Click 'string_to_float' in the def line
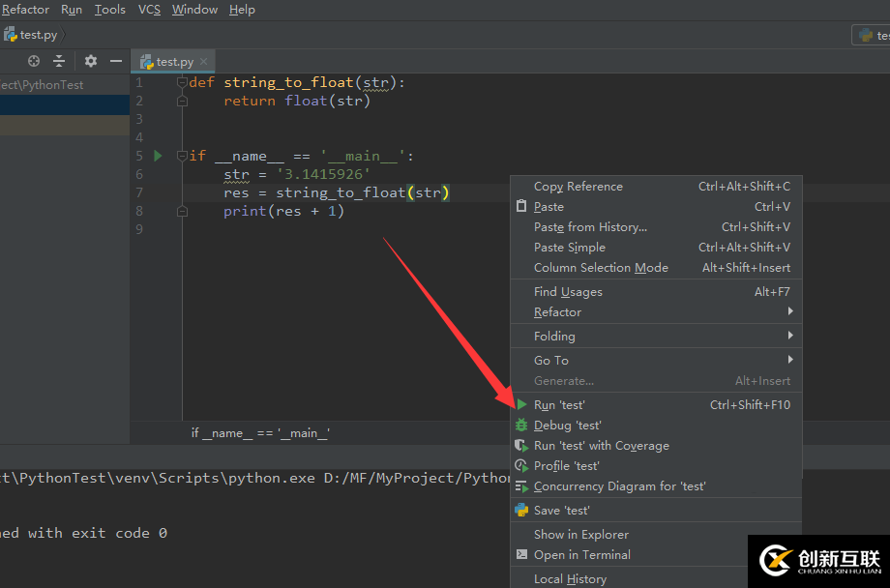This screenshot has width=890, height=588. pyautogui.click(x=289, y=83)
